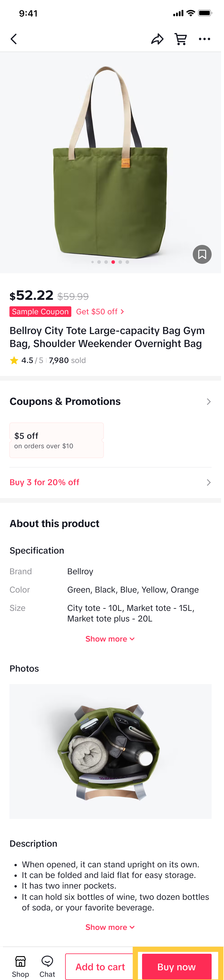This screenshot has width=224, height=980.
Task: Claim the $5 off coupon card
Action: tap(57, 440)
